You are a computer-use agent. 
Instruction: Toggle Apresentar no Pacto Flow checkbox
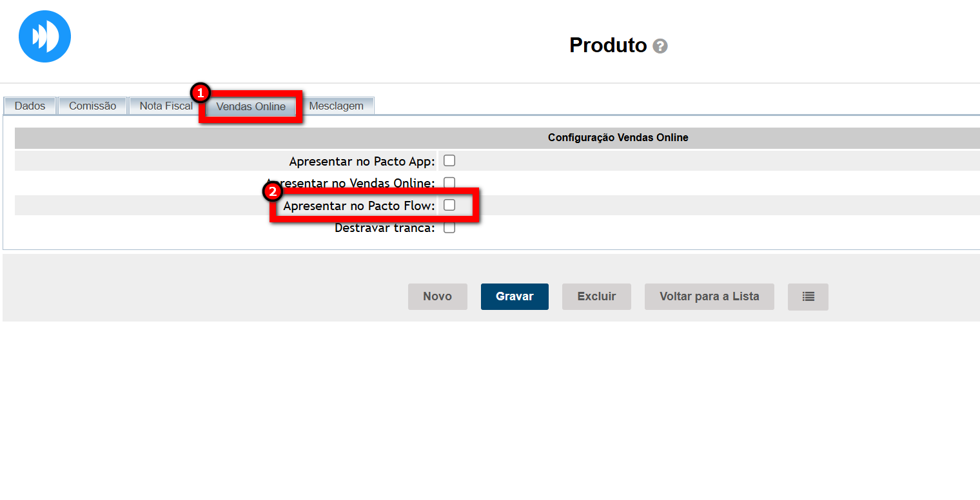[449, 205]
